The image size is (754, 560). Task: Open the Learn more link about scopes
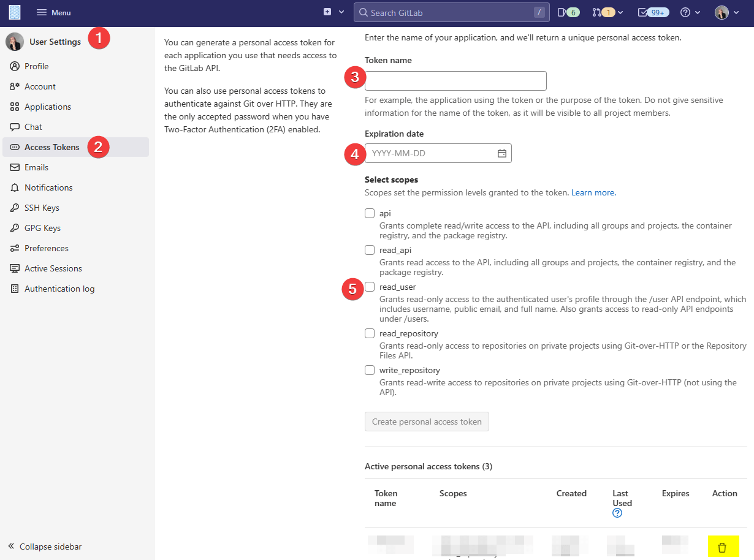tap(592, 192)
